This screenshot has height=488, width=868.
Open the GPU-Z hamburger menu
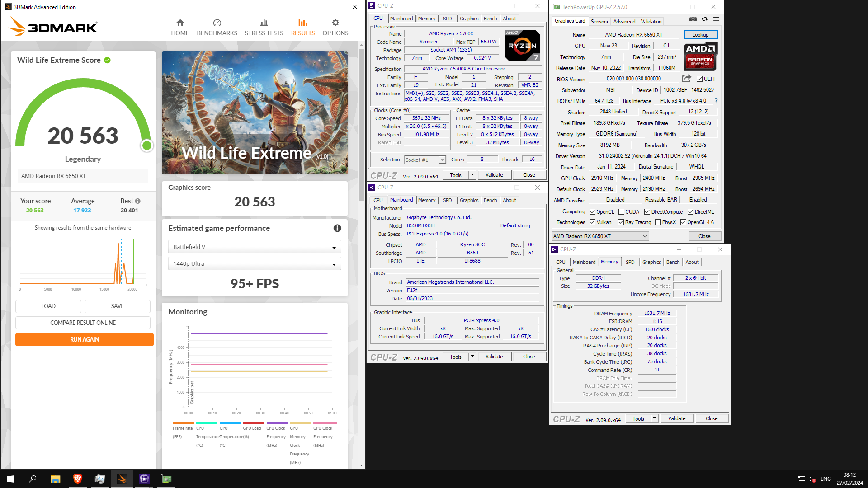click(x=716, y=19)
